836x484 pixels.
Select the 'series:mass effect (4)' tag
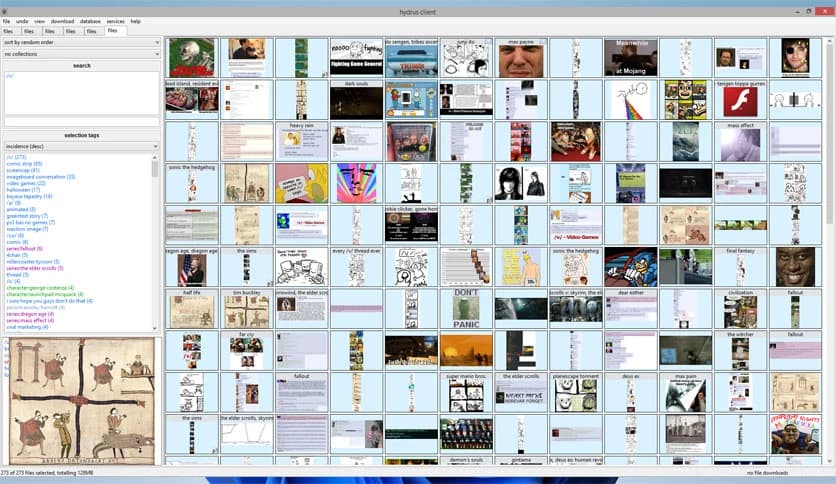(30, 320)
